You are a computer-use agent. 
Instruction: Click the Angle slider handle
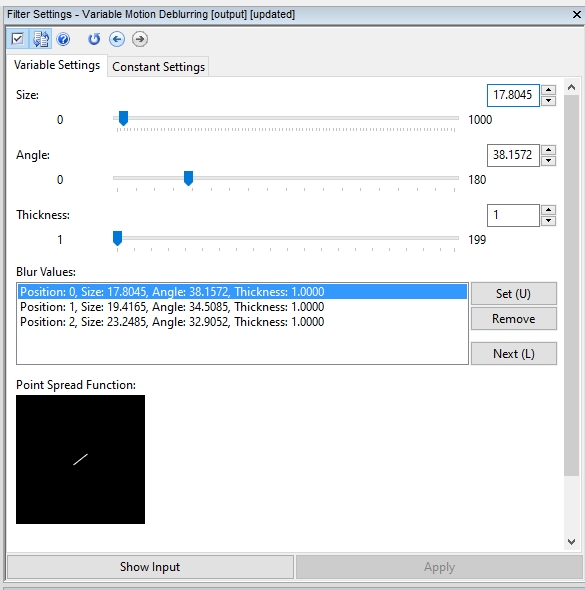(x=188, y=178)
